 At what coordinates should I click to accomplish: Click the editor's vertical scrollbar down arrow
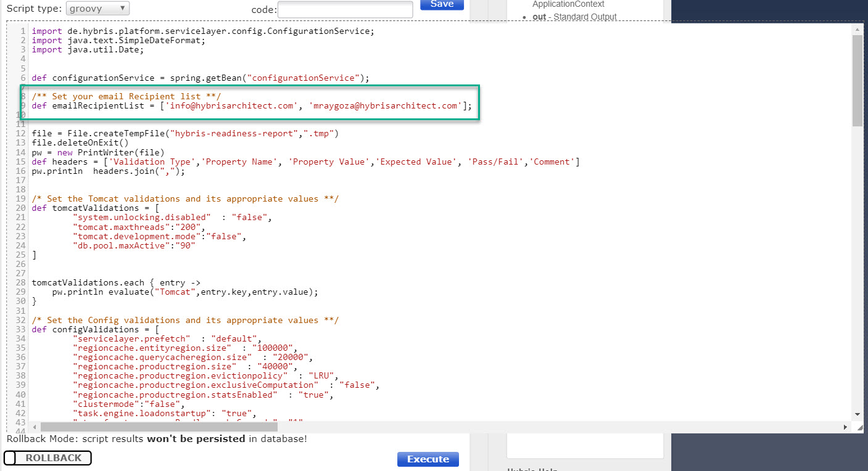tap(857, 414)
